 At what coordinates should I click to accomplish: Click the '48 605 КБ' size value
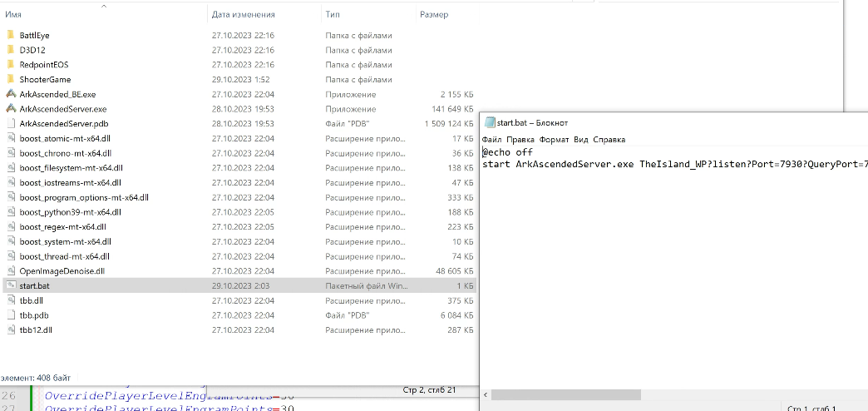(x=455, y=271)
